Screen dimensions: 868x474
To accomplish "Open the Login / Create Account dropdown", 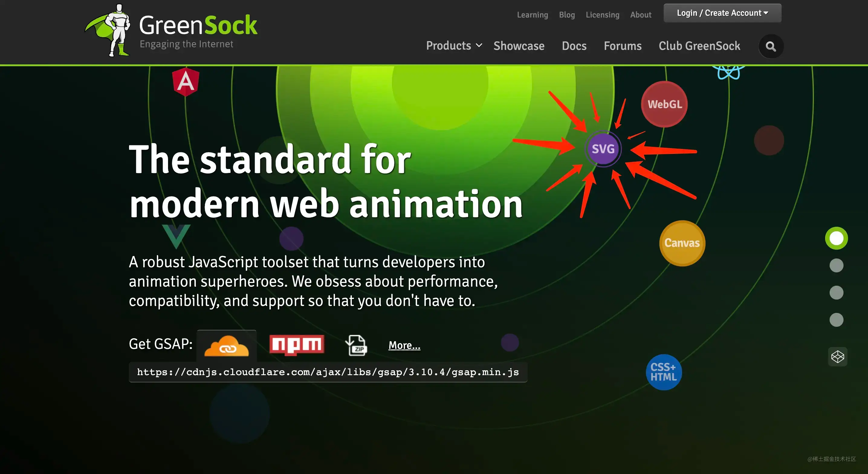I will pos(722,13).
